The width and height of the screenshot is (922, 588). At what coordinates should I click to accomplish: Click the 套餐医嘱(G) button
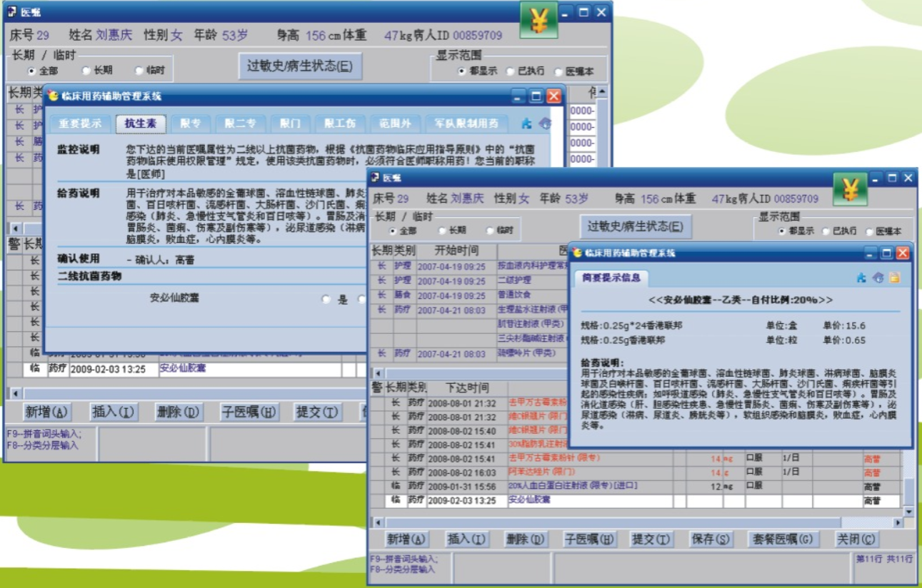(783, 539)
